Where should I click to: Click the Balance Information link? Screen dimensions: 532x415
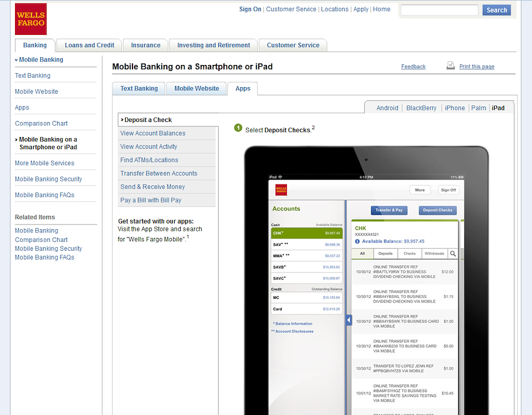293,323
